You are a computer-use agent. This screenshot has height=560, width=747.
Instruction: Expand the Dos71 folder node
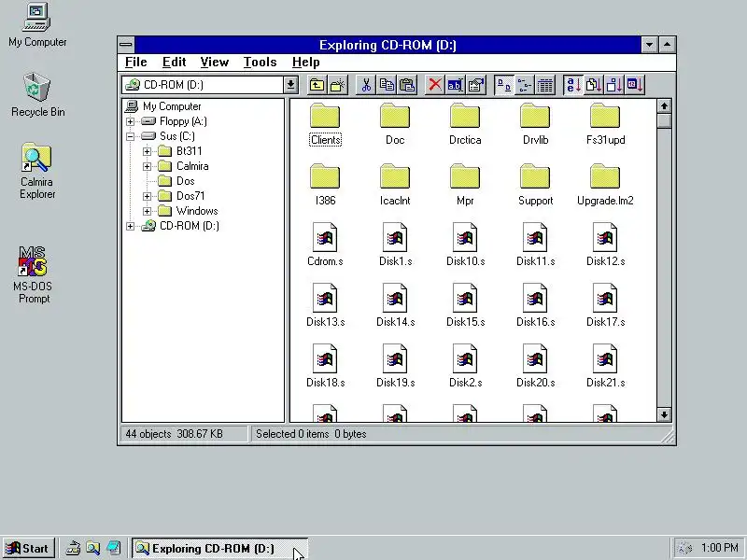coord(147,196)
